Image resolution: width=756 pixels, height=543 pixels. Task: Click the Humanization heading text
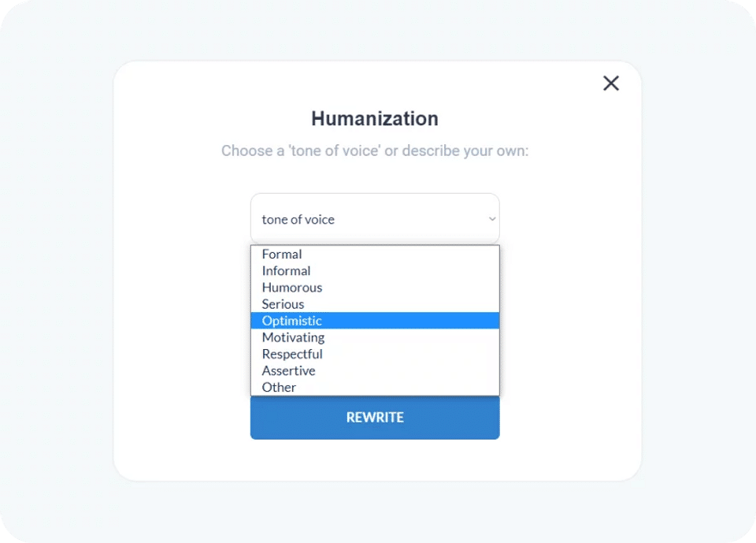click(x=375, y=119)
